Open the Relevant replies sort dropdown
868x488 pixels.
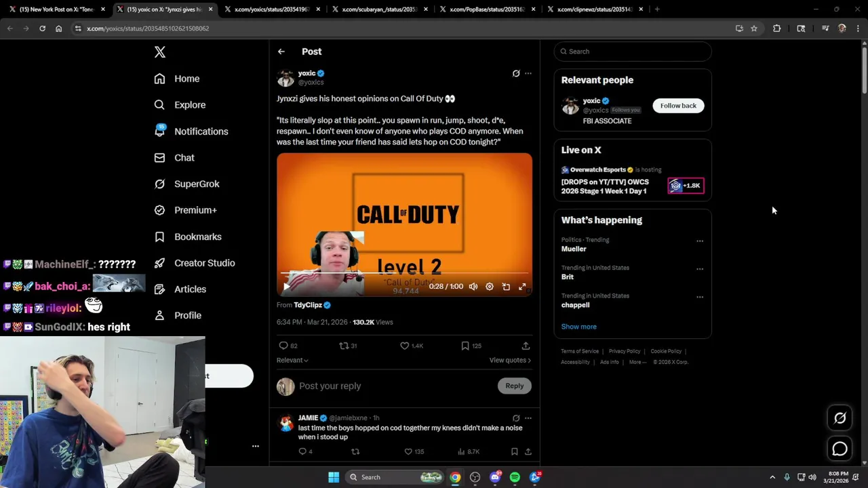point(292,360)
